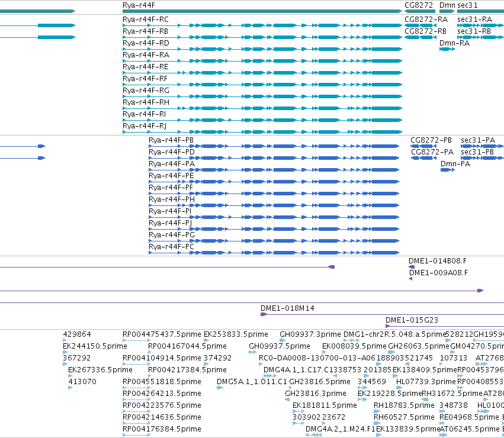504x438 pixels.
Task: Click EST RP004214636.5prime
Action: [162, 418]
